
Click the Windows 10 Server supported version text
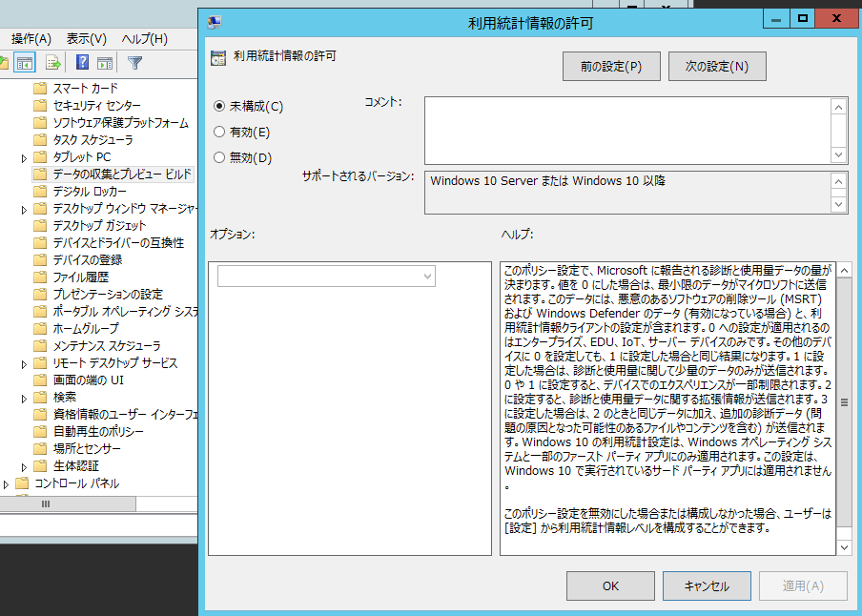click(547, 181)
